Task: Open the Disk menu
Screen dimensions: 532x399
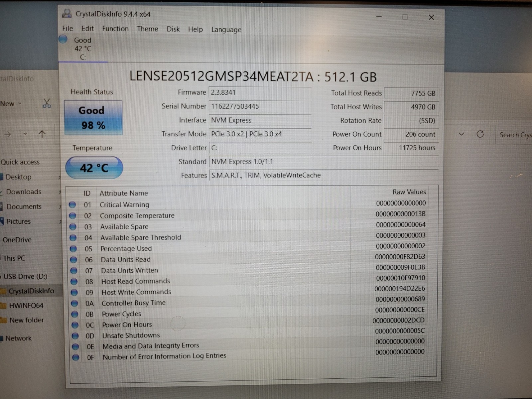Action: pos(173,29)
